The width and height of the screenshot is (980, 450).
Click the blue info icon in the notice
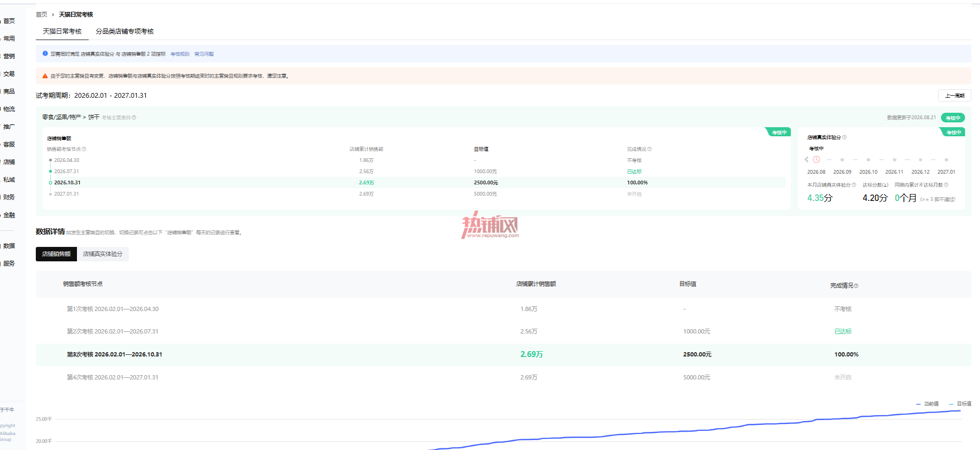tap(45, 53)
